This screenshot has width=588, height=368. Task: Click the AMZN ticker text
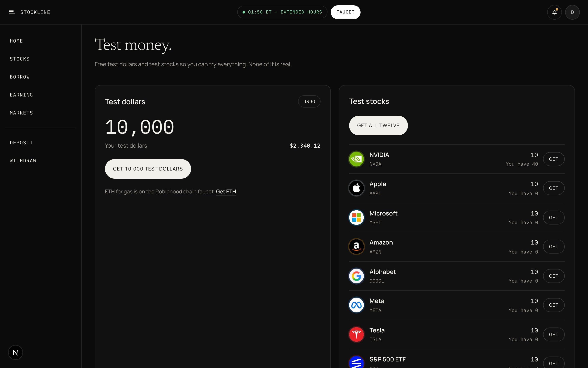click(x=375, y=252)
